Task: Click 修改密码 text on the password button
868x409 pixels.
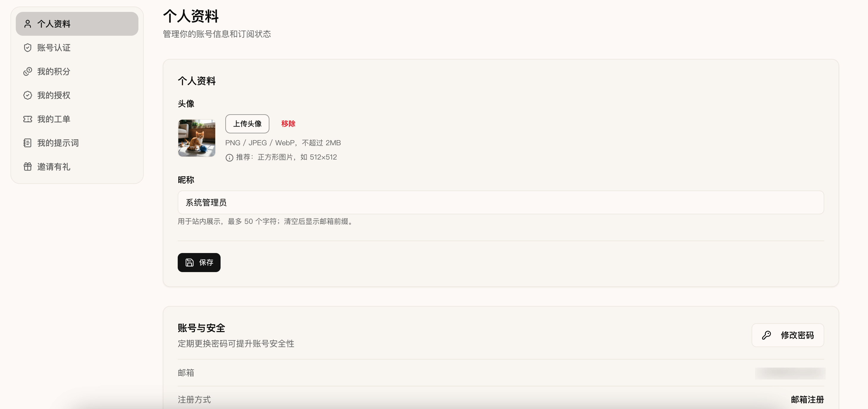Action: click(797, 335)
